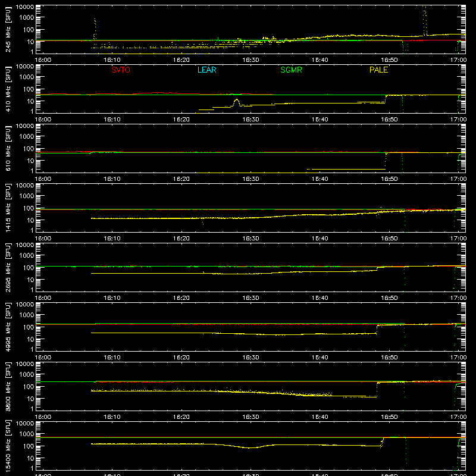The image size is (476, 476).
Task: Click the 16:10 tick of 245 MHz plot
Action: click(x=112, y=60)
